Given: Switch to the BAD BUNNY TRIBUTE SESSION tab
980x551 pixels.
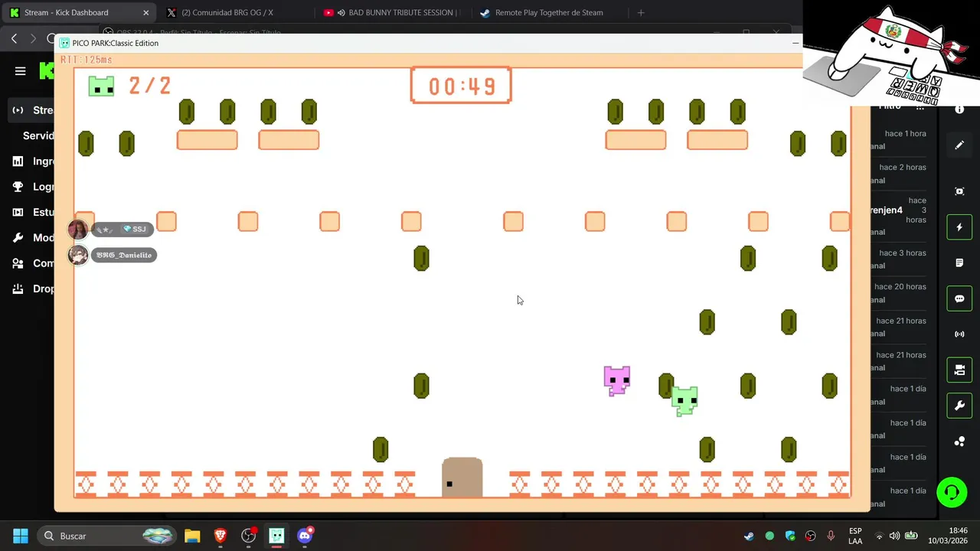Looking at the screenshot, I should click(392, 12).
